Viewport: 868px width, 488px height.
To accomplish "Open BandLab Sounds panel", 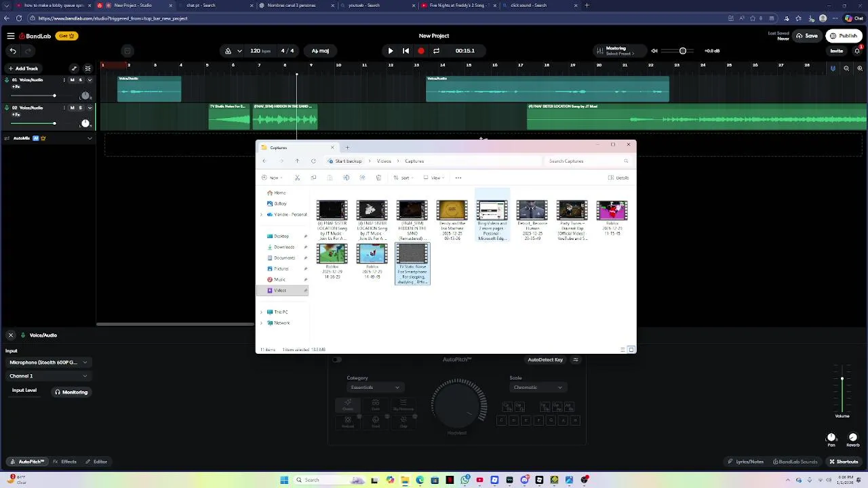I will (795, 462).
